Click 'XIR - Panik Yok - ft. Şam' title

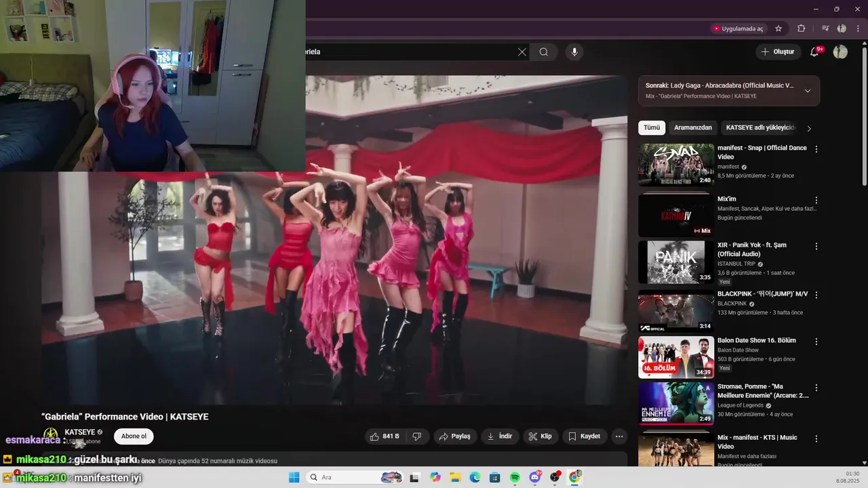pos(752,249)
